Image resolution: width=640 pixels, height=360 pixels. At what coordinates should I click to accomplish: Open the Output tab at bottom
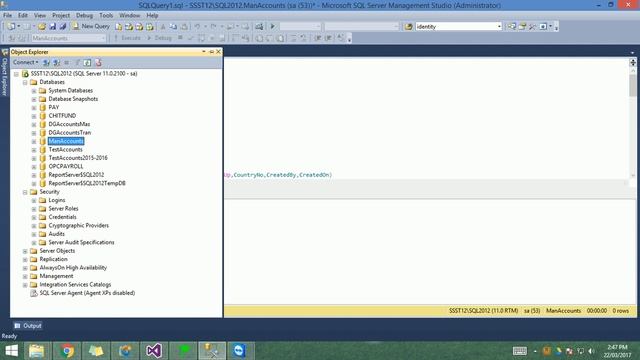(x=28, y=326)
